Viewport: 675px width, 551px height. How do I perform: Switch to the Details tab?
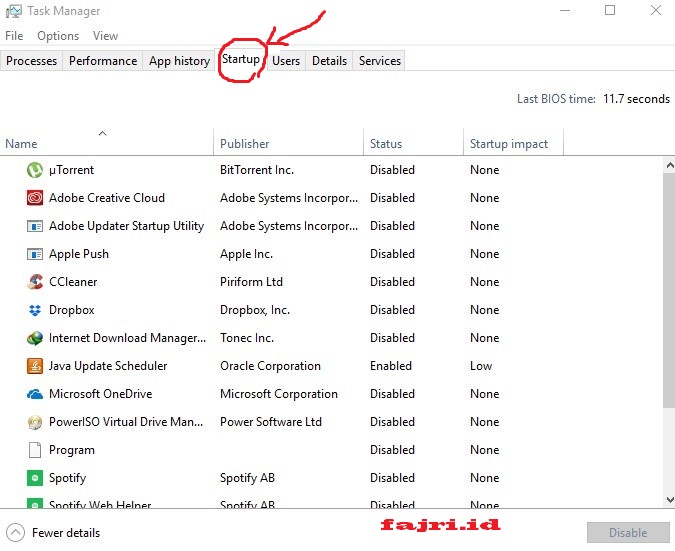coord(329,61)
